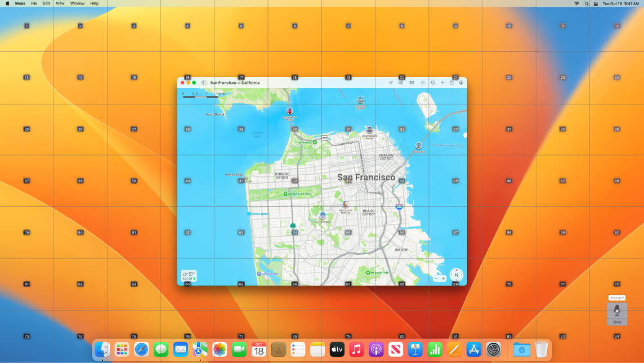Screen dimensions: 644x363
Task: Open Look Around with the binoculars icon
Action: [x=423, y=82]
